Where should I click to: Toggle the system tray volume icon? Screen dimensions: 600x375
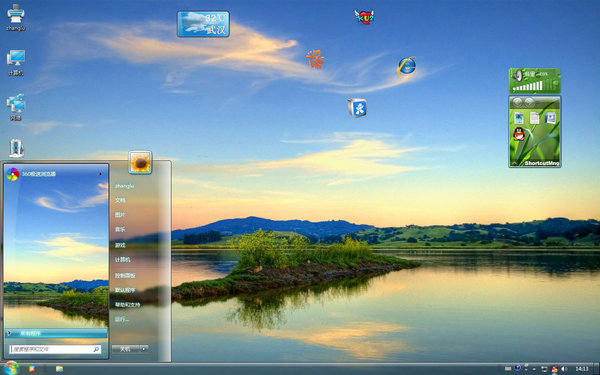coord(564,369)
